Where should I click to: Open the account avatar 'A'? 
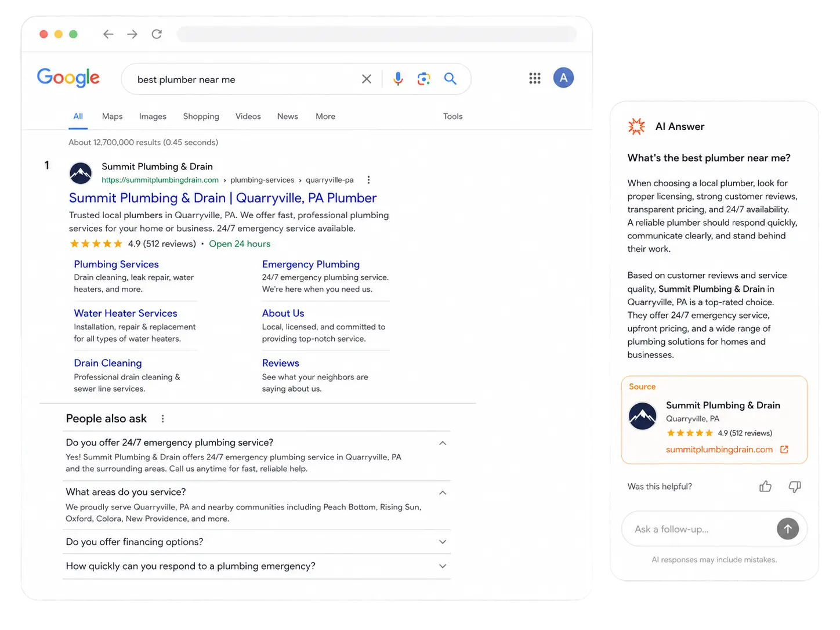pyautogui.click(x=563, y=78)
